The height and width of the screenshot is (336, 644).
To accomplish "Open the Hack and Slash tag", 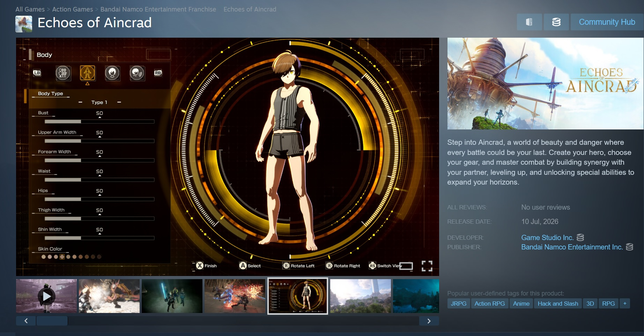I will 558,304.
